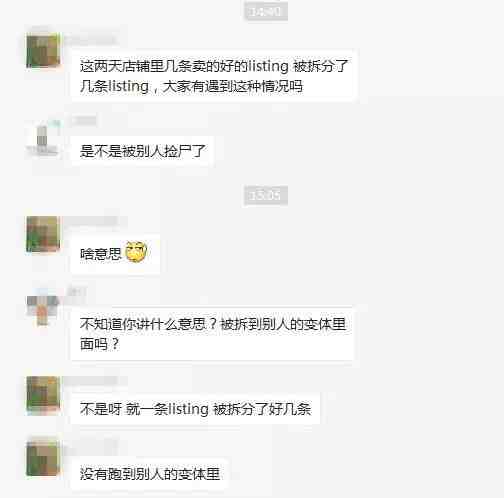
Task: Open avatar beside the listing split question
Action: (x=43, y=51)
